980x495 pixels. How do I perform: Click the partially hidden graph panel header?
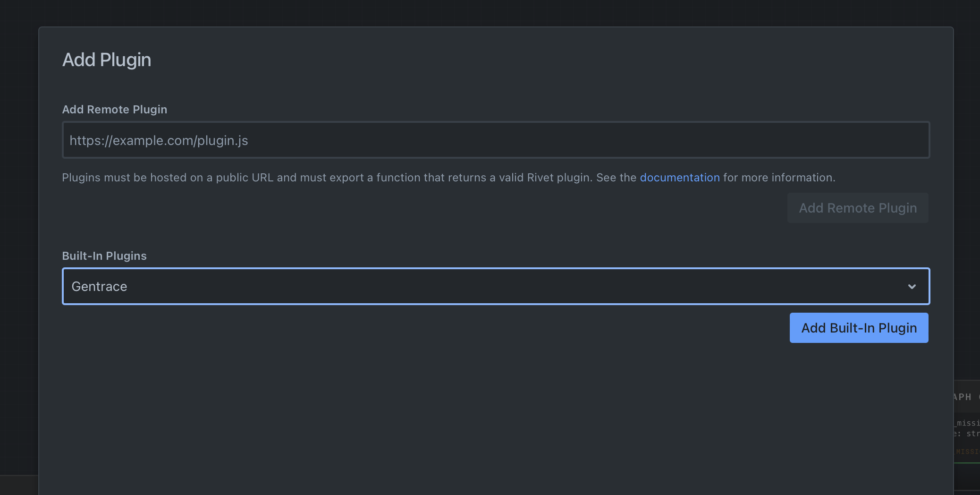[966, 397]
